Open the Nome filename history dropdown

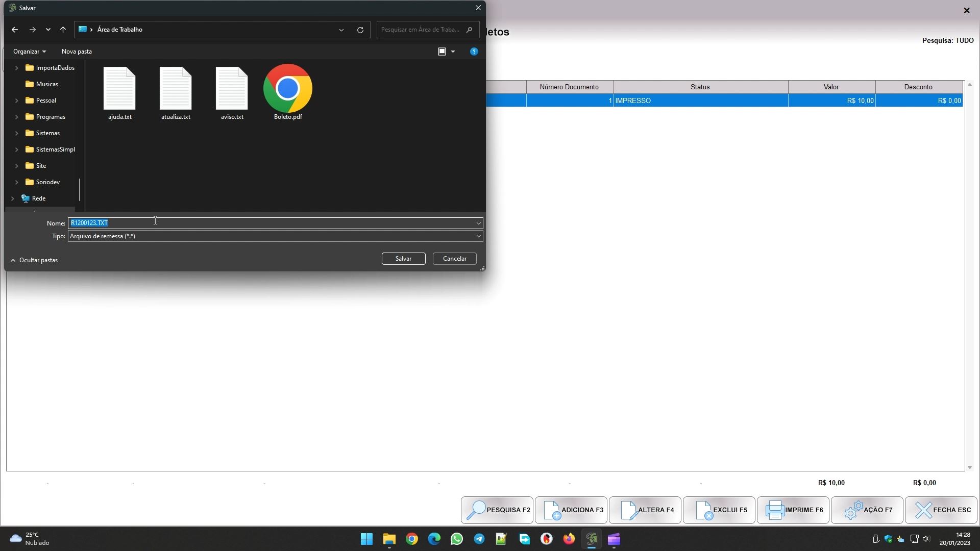point(478,223)
